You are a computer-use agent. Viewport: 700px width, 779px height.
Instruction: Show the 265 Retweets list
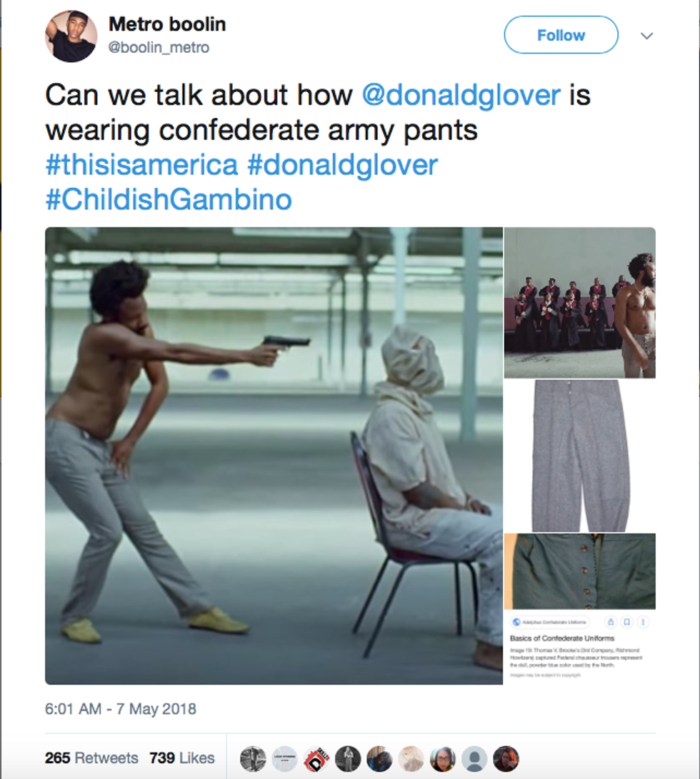(91, 758)
